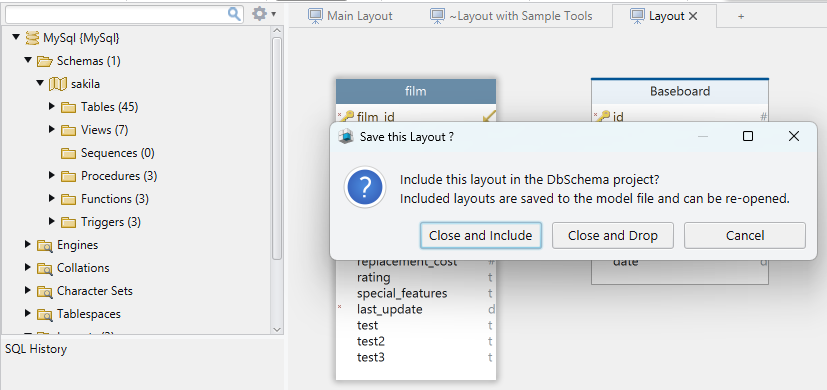
Task: Click the sakila schema map icon
Action: point(57,84)
